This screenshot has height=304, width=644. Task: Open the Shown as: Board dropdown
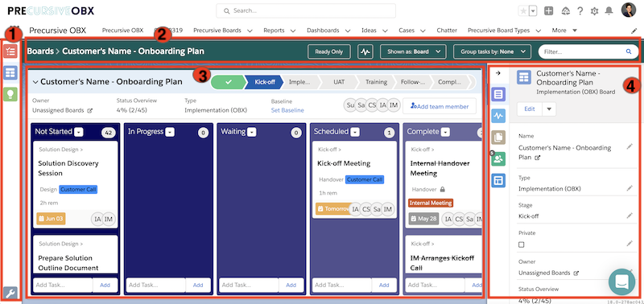(x=413, y=51)
